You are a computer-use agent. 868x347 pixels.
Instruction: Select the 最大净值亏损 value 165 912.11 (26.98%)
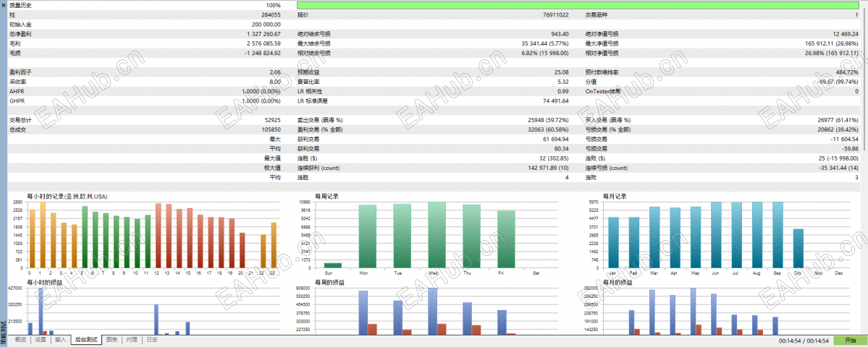click(832, 43)
